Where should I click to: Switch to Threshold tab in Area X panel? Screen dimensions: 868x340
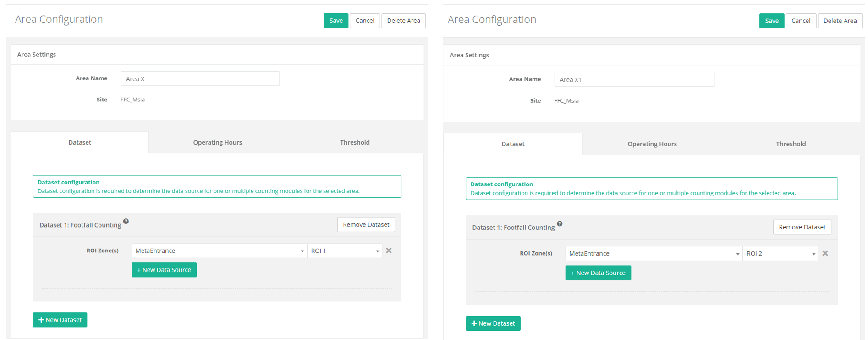(355, 142)
